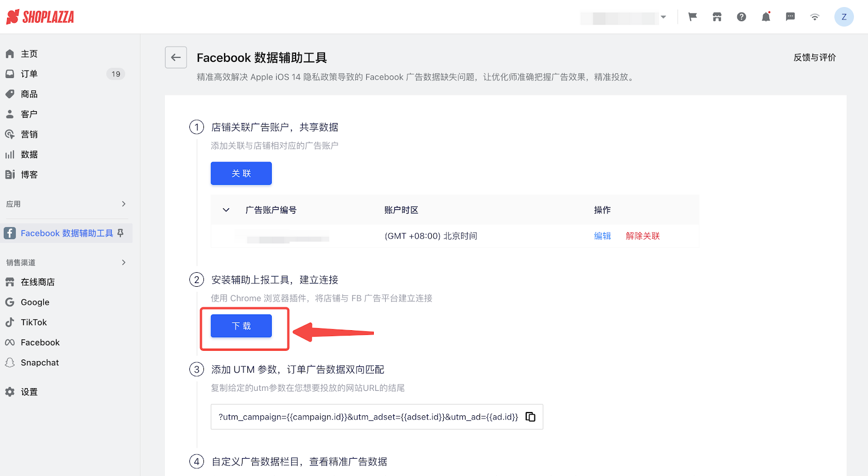
Task: Click 编辑 for the ad account
Action: pos(602,236)
